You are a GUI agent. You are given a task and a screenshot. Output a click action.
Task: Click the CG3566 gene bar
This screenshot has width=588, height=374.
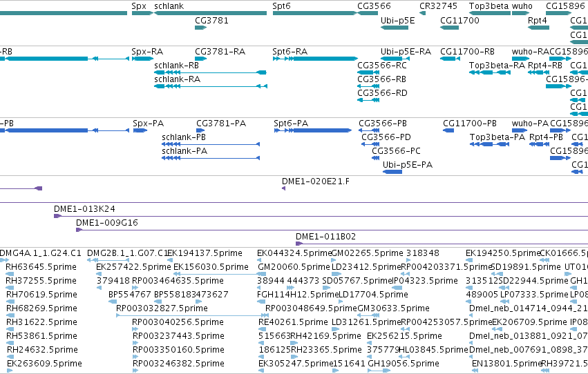pyautogui.click(x=368, y=13)
